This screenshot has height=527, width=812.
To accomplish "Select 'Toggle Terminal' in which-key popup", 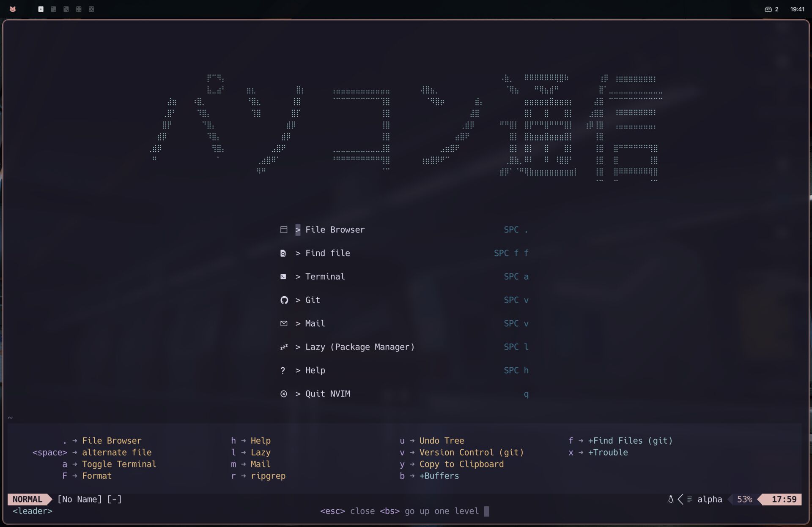I will tap(119, 464).
